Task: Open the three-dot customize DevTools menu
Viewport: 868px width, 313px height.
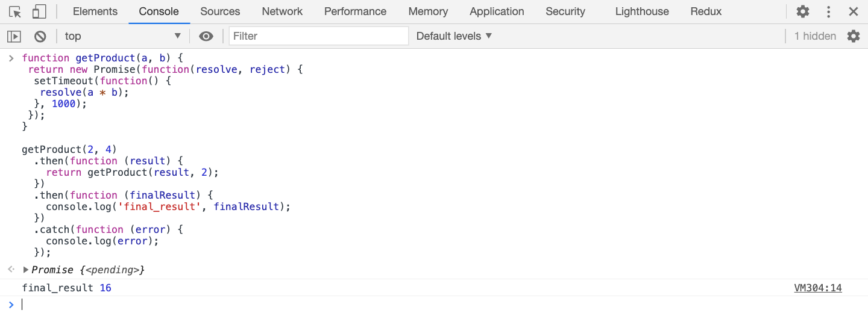Action: coord(829,11)
